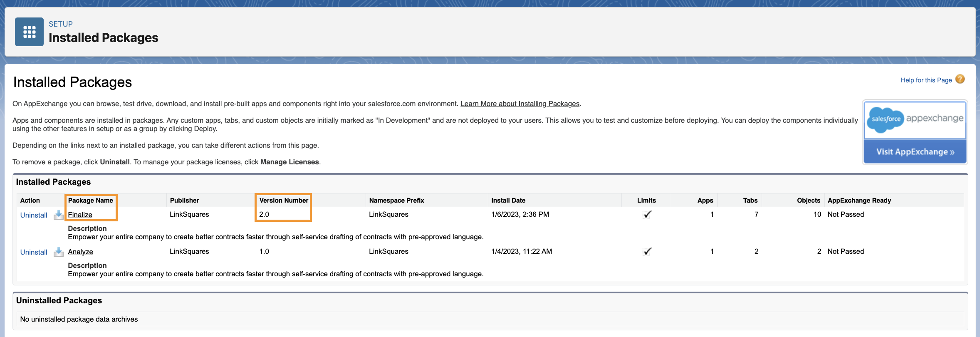Click Publisher LinkSquares in Analyze row
980x337 pixels.
189,251
